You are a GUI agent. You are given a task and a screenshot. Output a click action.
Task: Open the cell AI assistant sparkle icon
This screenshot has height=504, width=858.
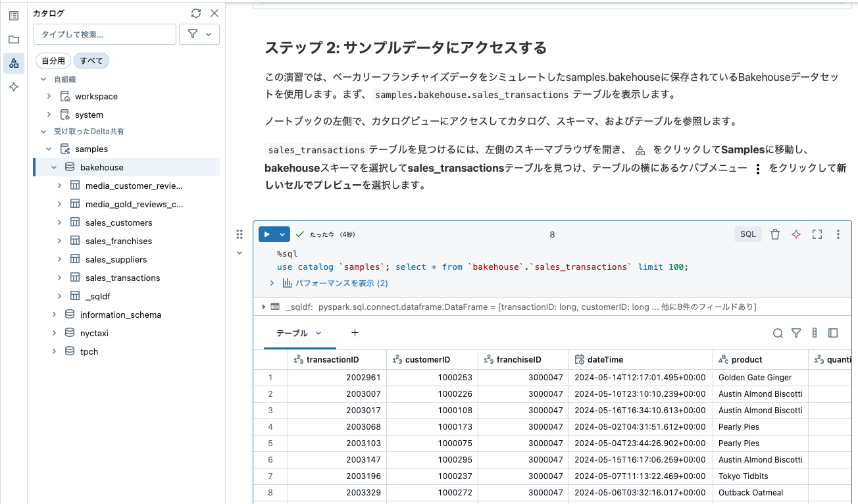pyautogui.click(x=795, y=234)
